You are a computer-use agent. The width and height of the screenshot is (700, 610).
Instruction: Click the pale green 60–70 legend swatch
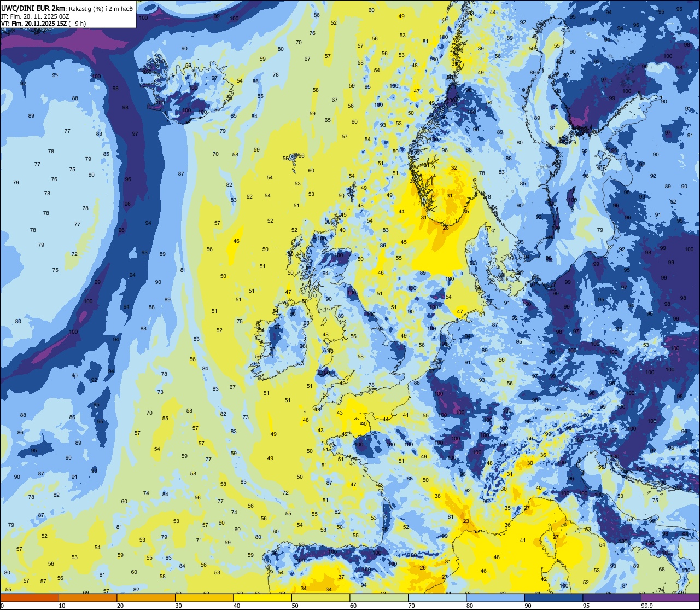coord(379,597)
